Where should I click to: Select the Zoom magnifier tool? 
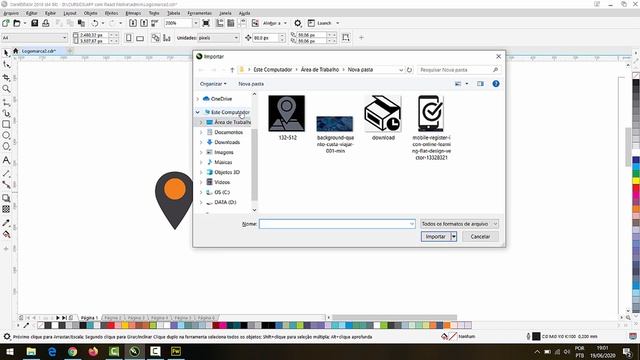(6, 89)
